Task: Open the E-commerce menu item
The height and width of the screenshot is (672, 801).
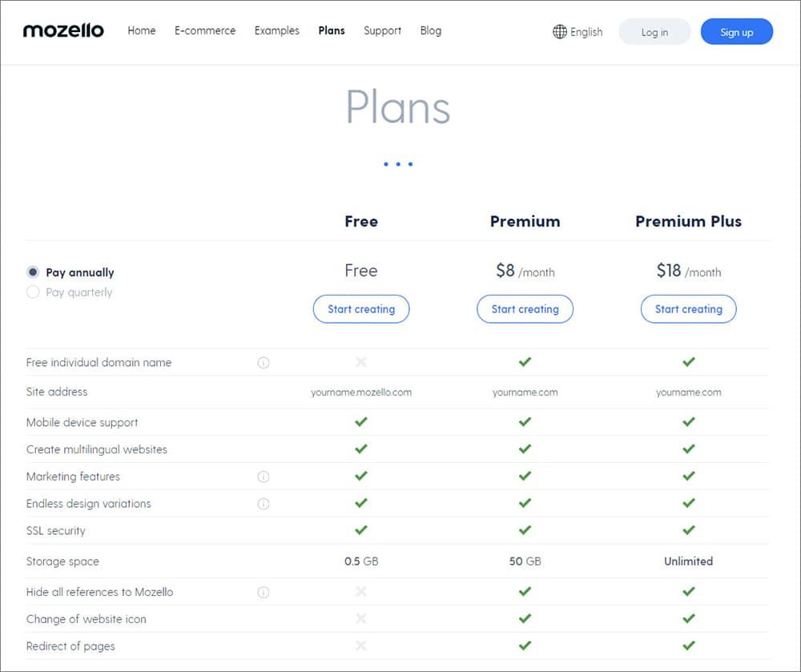Action: coord(205,30)
